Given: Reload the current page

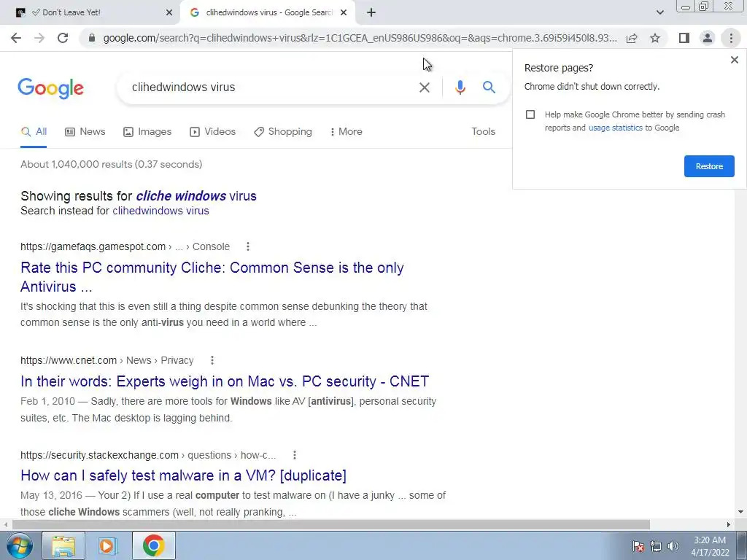Looking at the screenshot, I should point(63,38).
